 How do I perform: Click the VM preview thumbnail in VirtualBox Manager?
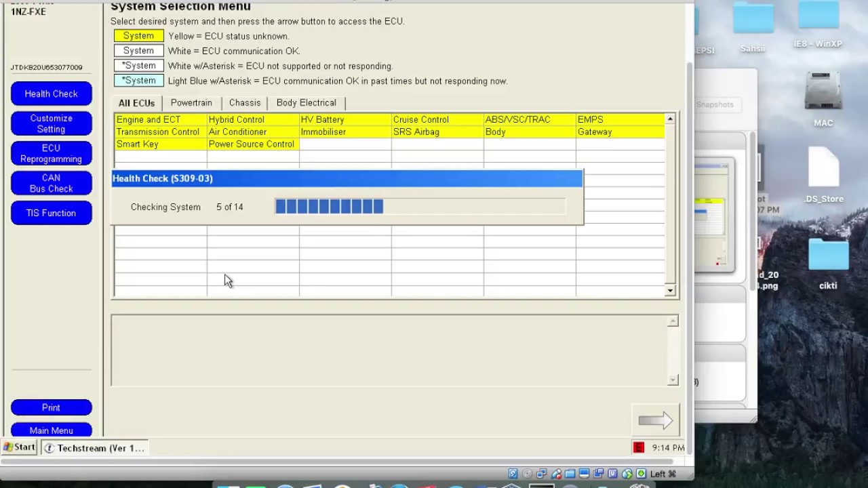tap(715, 216)
